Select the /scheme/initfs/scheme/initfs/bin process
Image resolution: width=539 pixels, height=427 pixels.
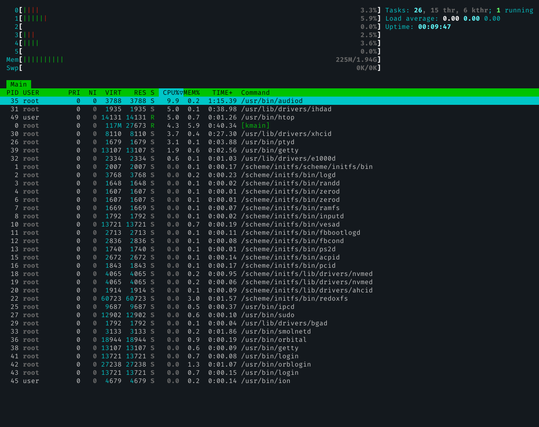tap(270, 167)
